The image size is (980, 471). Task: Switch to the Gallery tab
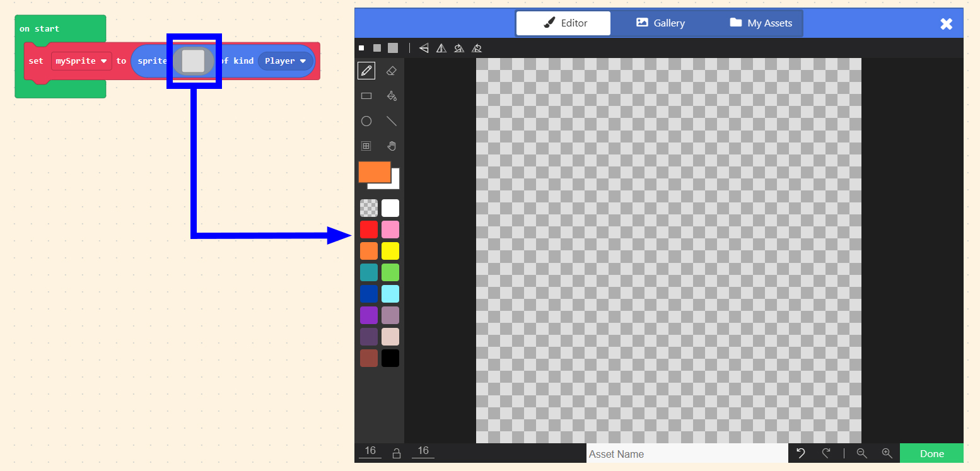pos(660,23)
